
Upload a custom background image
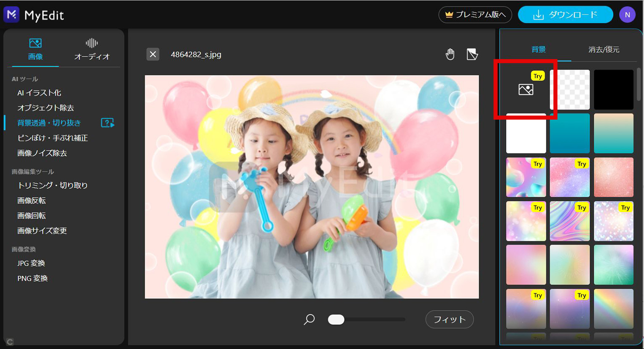[526, 89]
